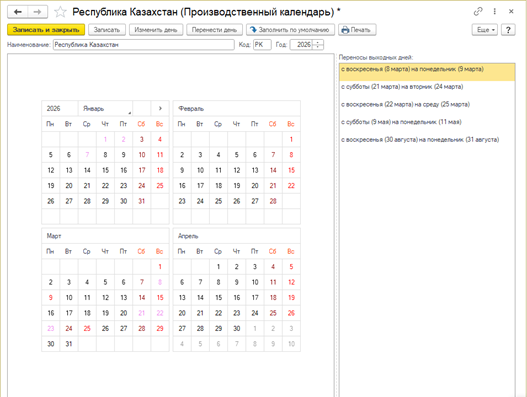The image size is (527, 397).
Task: Click the Февраль month header
Action: 237,109
